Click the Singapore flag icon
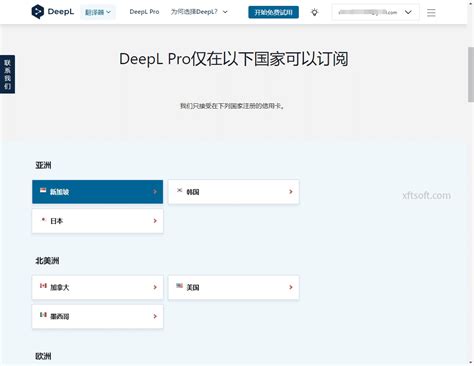The height and width of the screenshot is (366, 474). click(x=43, y=190)
